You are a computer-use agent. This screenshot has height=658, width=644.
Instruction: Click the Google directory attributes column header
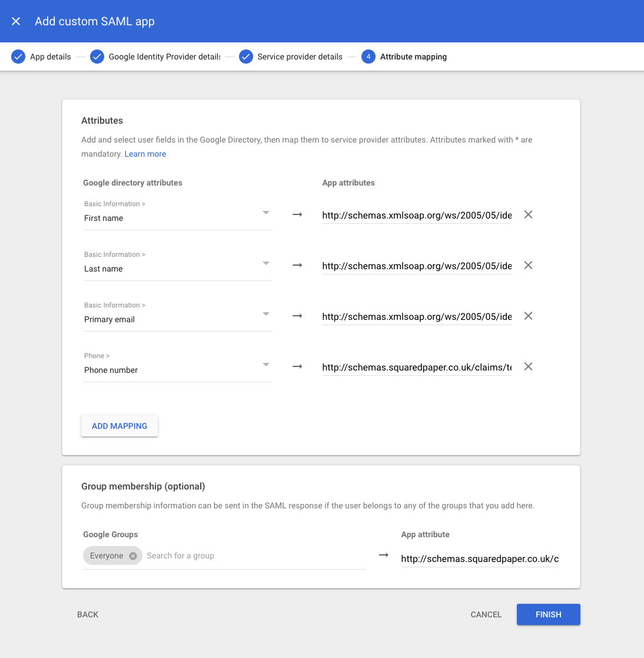click(x=132, y=183)
